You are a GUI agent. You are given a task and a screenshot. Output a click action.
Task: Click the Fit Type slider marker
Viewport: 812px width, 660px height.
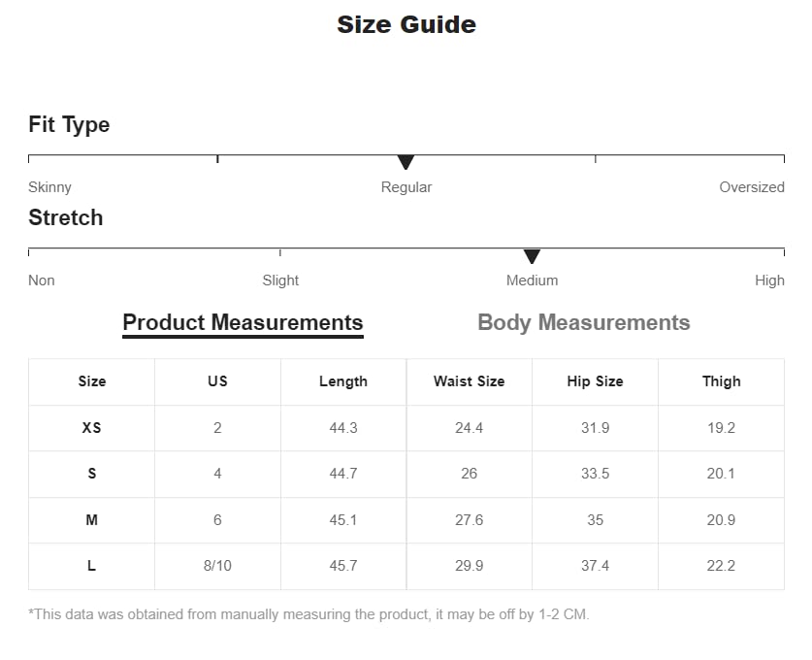click(x=406, y=162)
